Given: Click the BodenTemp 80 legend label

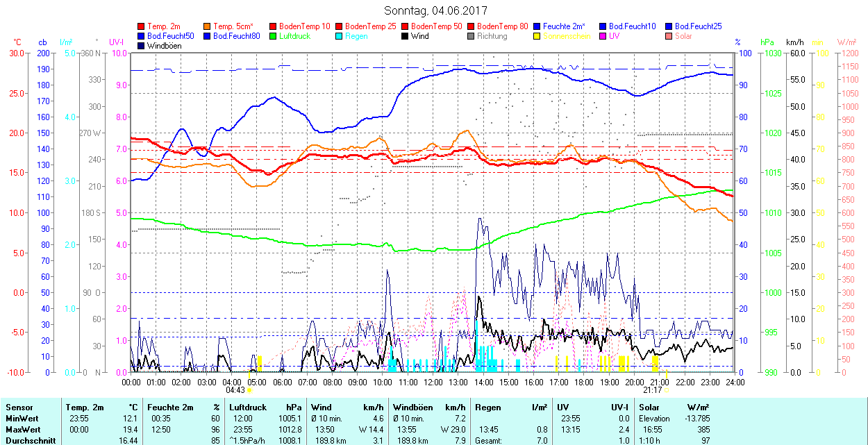Looking at the screenshot, I should pyautogui.click(x=503, y=26).
